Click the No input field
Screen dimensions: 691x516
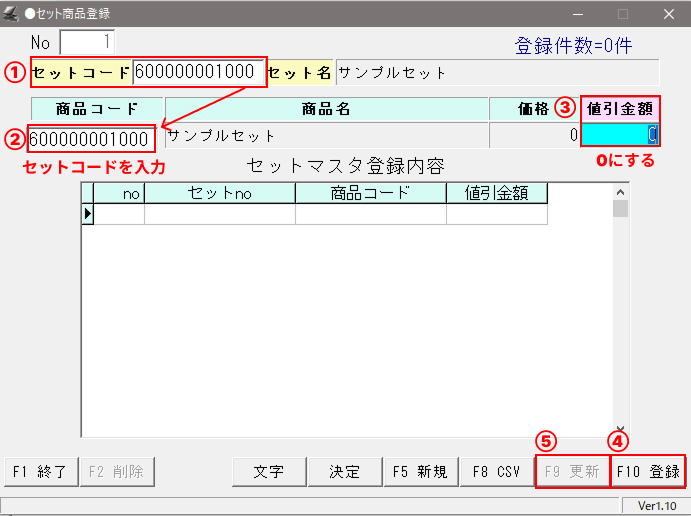click(87, 43)
